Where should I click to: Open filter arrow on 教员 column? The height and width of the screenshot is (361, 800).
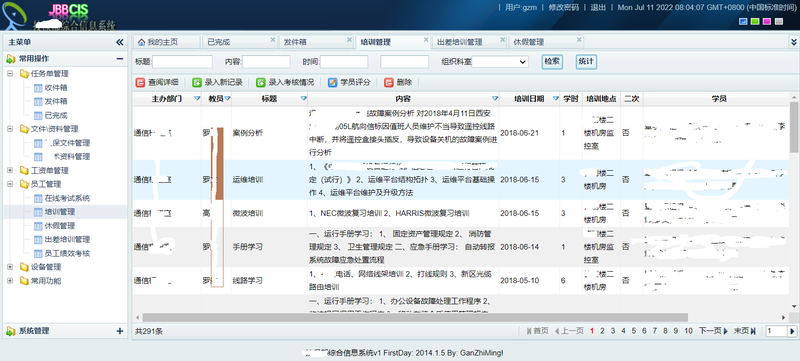228,99
